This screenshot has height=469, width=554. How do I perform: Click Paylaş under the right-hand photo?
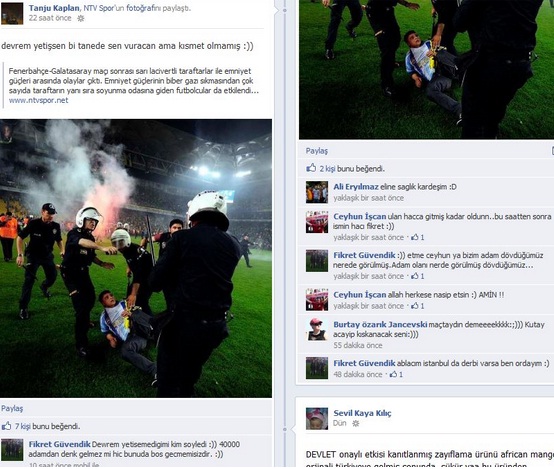[x=317, y=151]
